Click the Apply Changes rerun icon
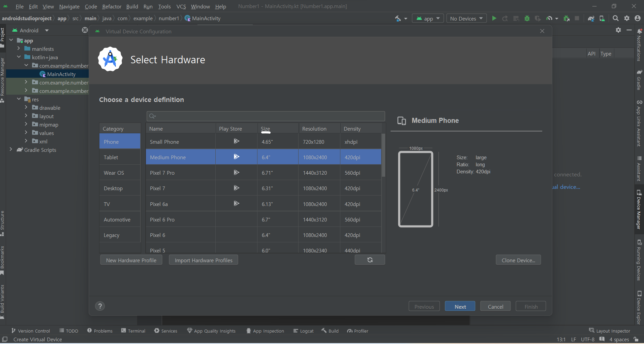 point(505,19)
